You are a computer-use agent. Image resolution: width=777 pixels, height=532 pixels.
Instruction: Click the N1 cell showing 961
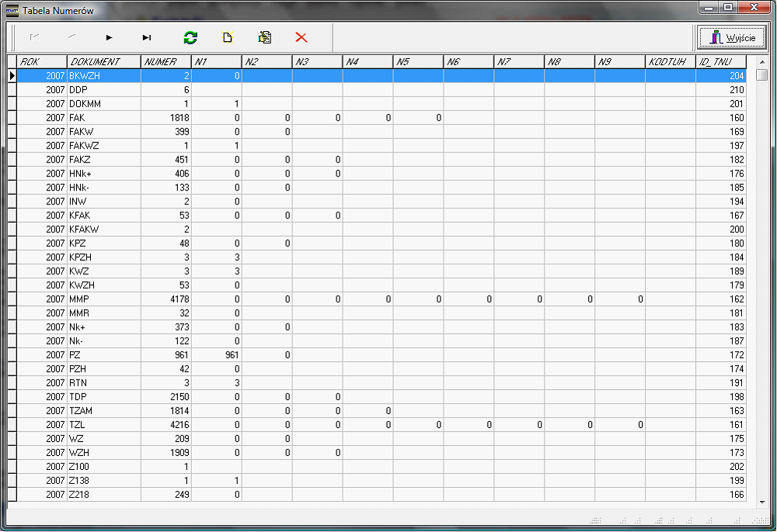point(216,355)
